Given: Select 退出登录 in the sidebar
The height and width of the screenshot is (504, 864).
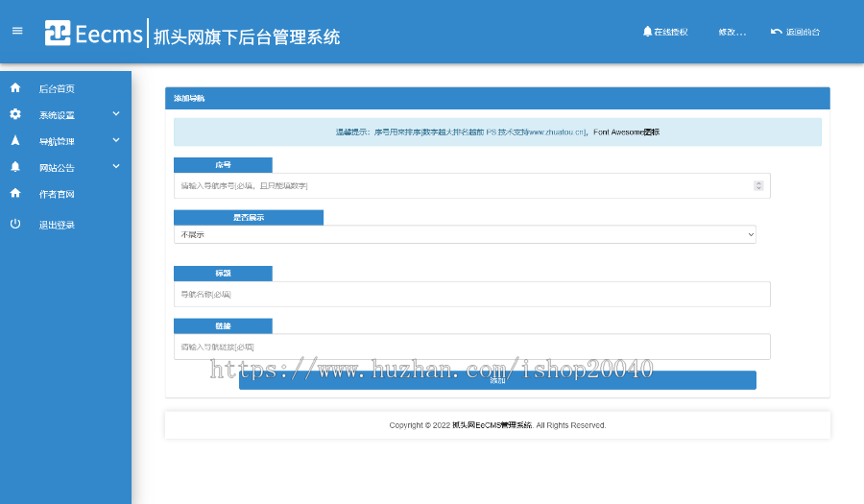Looking at the screenshot, I should [x=57, y=225].
